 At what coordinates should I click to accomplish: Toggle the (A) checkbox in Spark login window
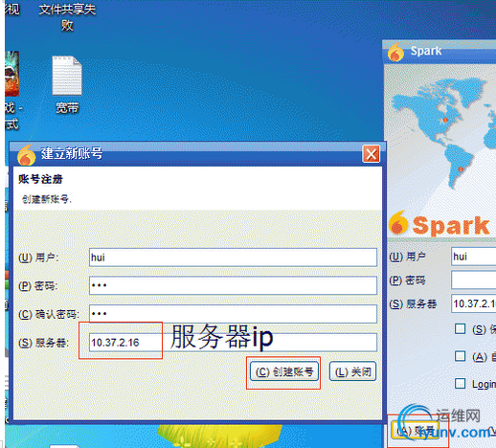click(460, 356)
